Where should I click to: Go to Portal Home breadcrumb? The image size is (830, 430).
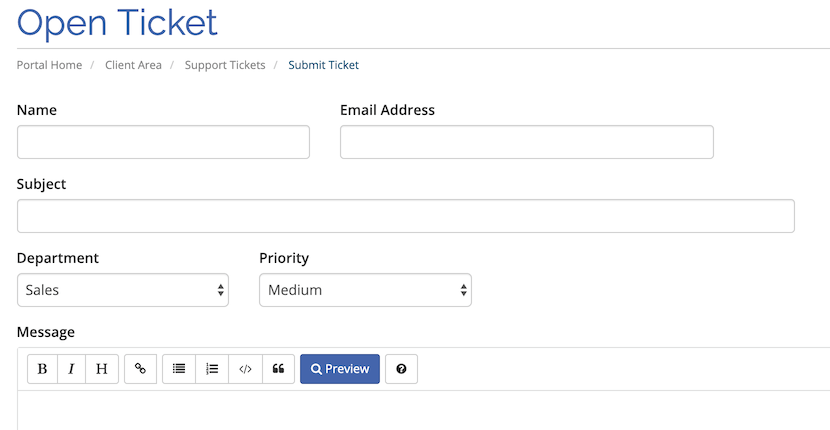[49, 65]
